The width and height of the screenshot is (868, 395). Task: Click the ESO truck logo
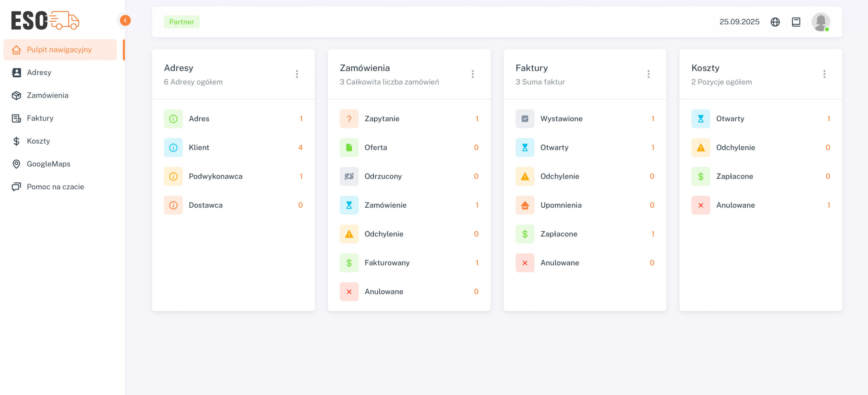(x=45, y=20)
